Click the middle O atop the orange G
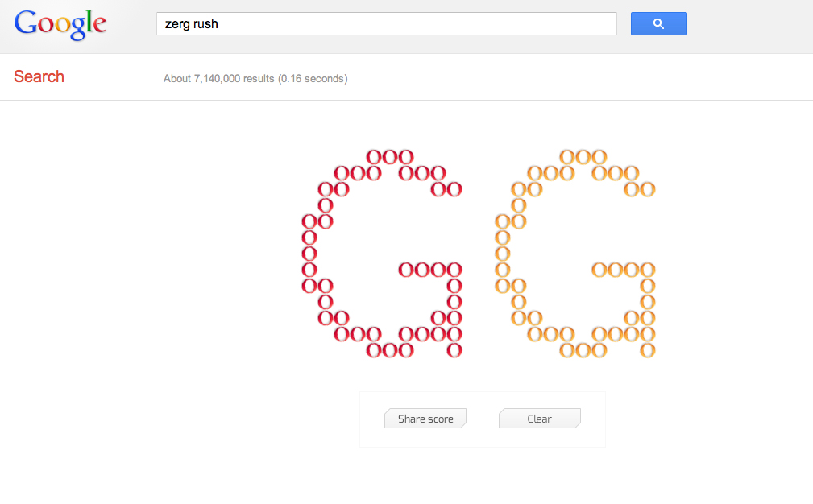Image resolution: width=813 pixels, height=504 pixels. pyautogui.click(x=583, y=157)
